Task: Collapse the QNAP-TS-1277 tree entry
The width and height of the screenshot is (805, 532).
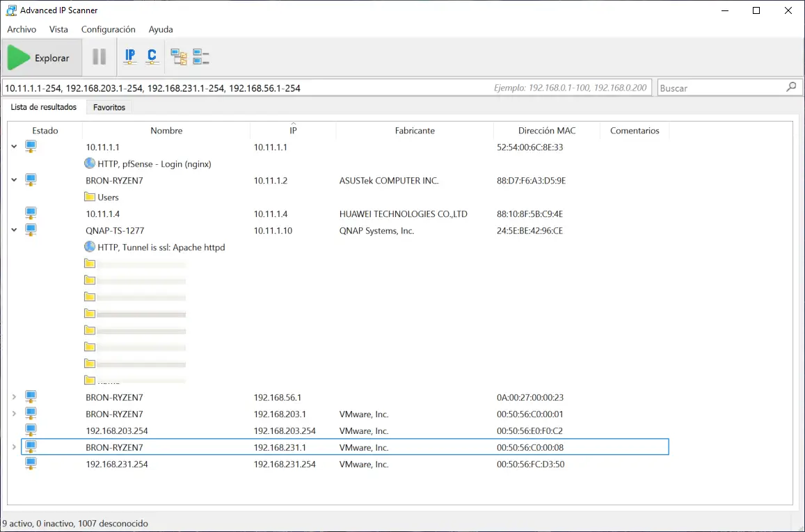Action: coord(14,229)
